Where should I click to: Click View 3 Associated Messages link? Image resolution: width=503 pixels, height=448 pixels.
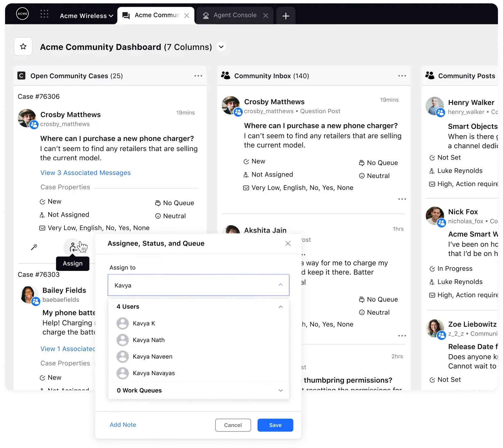coord(85,173)
